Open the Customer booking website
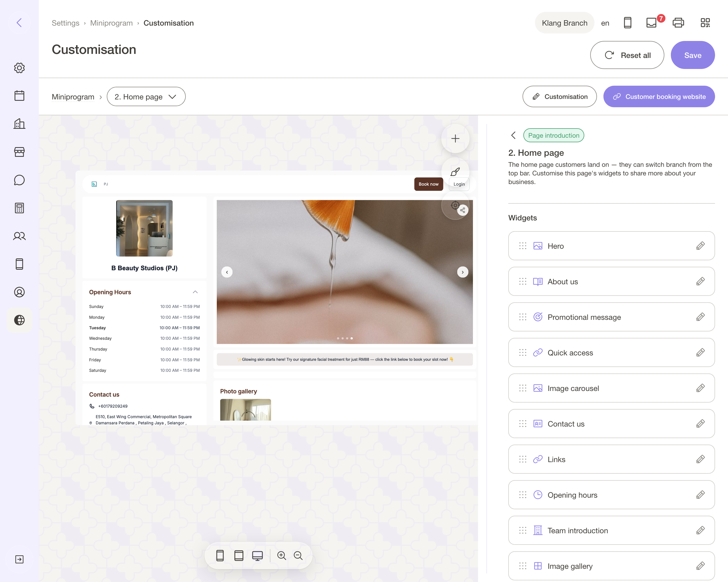Screen dimensions: 728x582 click(x=659, y=96)
